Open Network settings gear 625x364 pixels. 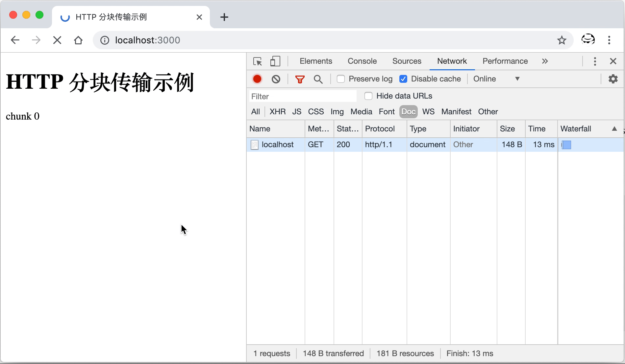(x=613, y=79)
